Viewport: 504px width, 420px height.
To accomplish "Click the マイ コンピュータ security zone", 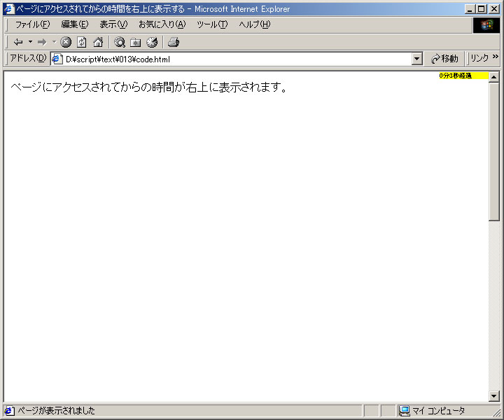I will tap(438, 411).
